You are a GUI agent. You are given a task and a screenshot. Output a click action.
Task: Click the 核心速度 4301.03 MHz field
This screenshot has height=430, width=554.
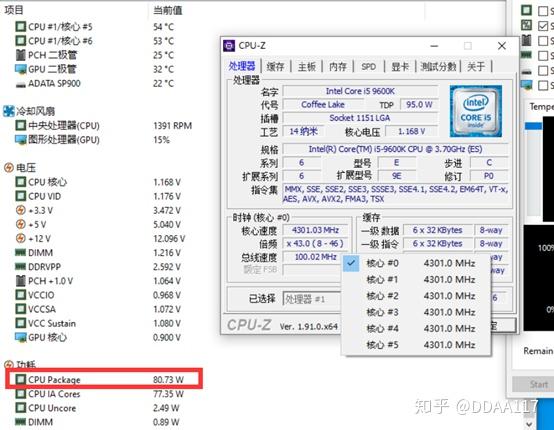(x=315, y=230)
